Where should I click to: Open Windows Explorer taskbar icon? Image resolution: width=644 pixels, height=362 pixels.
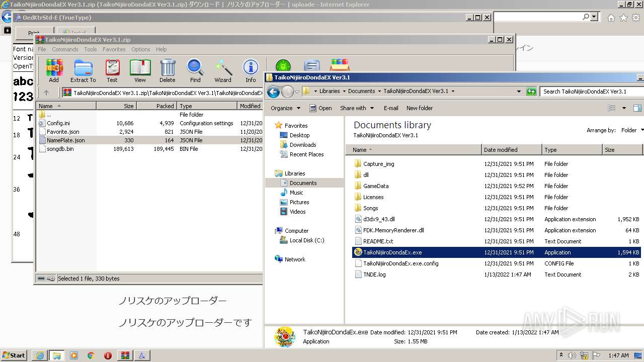[56, 355]
